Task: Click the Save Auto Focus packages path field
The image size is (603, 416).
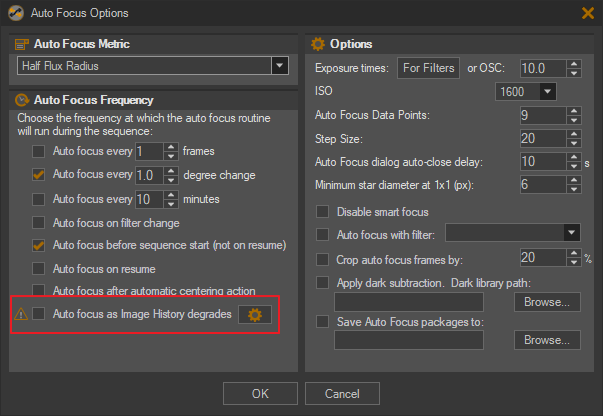Action: click(409, 340)
